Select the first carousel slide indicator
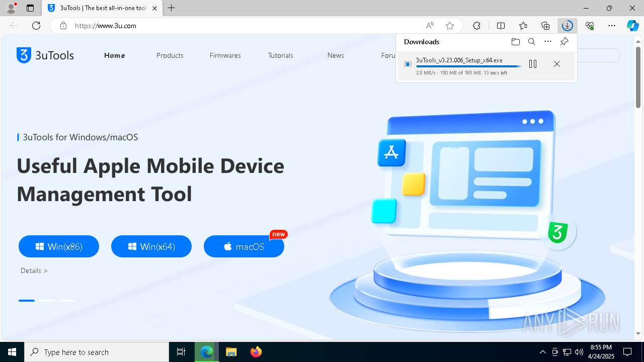The image size is (644, 362). pos(27,301)
